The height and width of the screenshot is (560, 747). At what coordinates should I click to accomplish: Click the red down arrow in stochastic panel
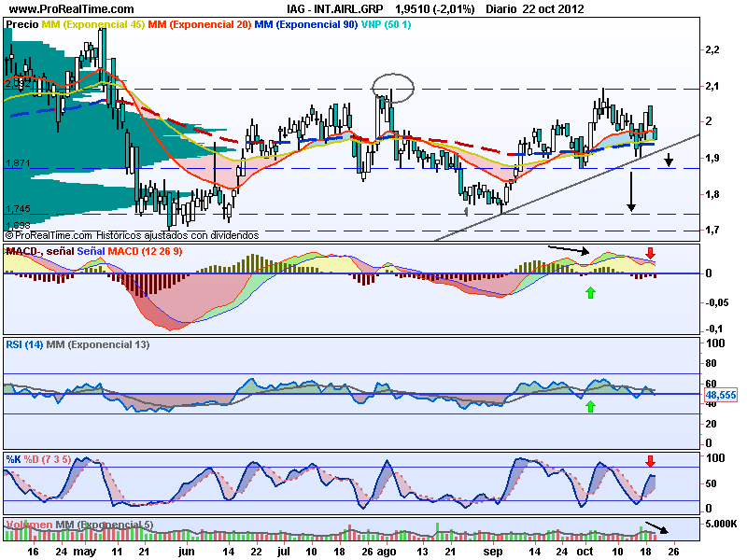click(651, 461)
